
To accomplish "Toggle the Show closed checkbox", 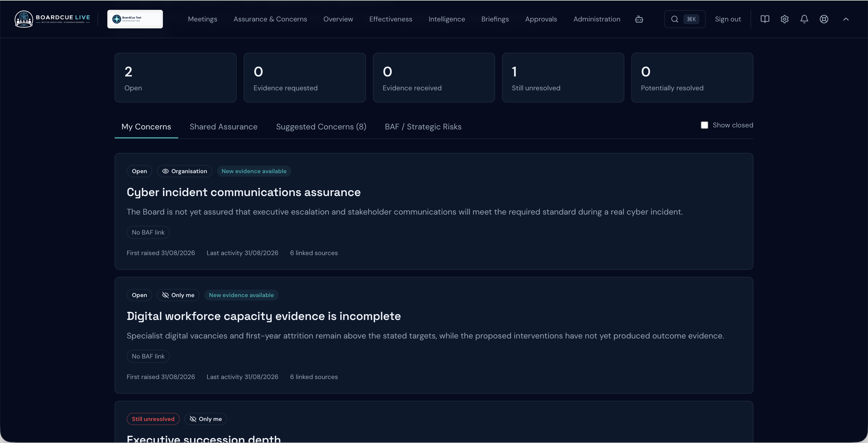I will tap(704, 125).
